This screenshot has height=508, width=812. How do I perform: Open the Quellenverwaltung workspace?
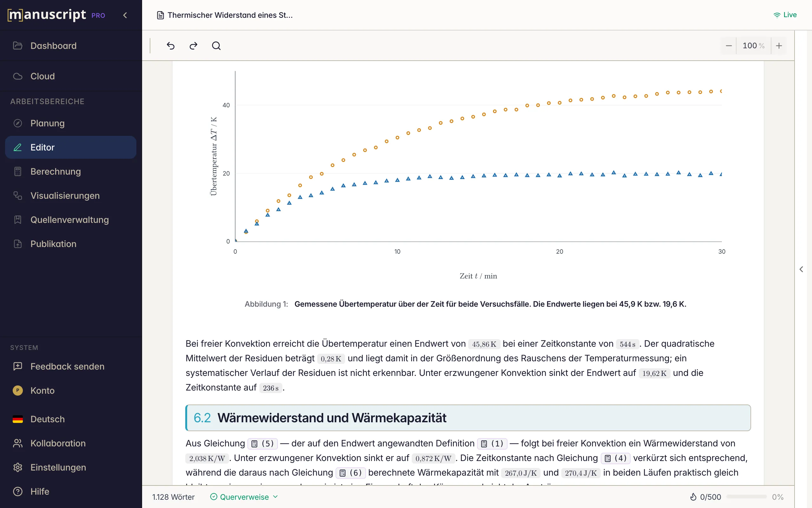point(71,220)
